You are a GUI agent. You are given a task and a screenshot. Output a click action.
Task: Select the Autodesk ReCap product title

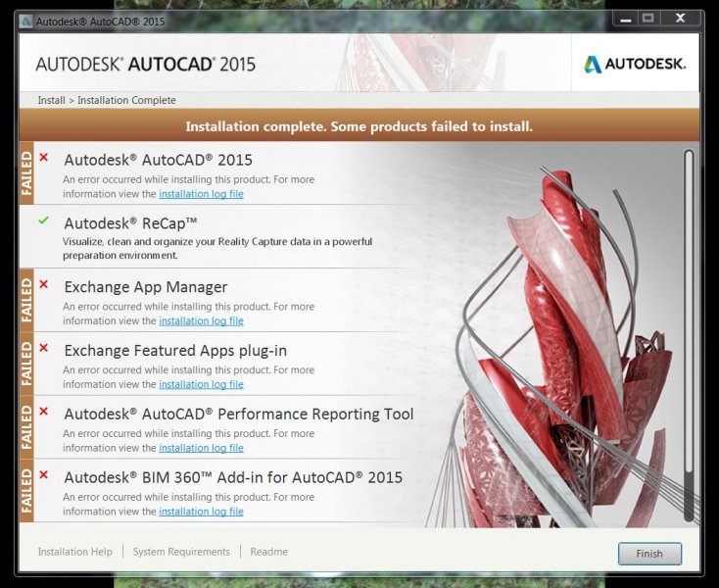[130, 223]
